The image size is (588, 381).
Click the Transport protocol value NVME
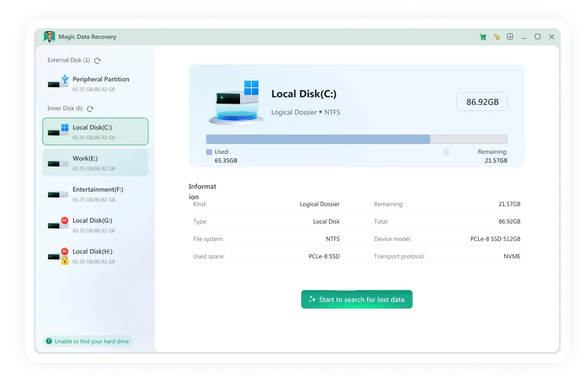(x=512, y=256)
